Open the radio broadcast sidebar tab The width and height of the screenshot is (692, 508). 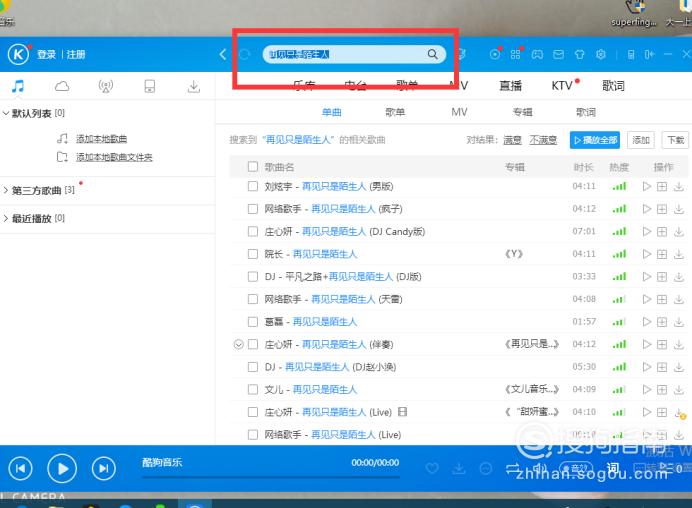(x=105, y=86)
